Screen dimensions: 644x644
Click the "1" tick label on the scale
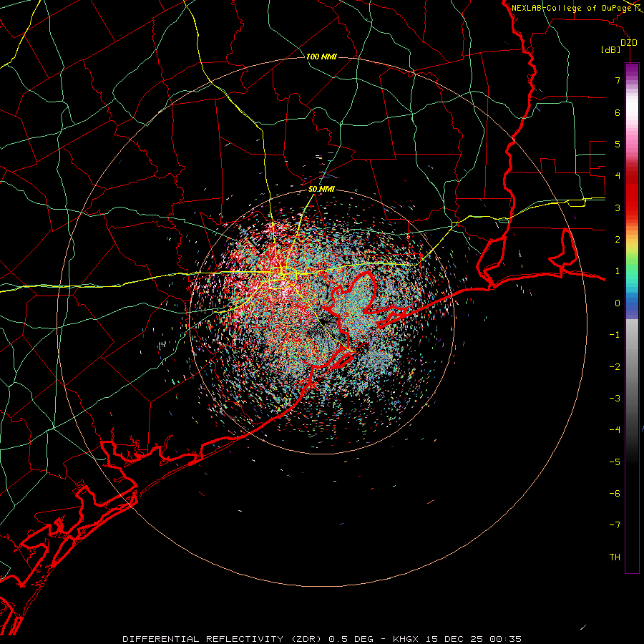618,271
